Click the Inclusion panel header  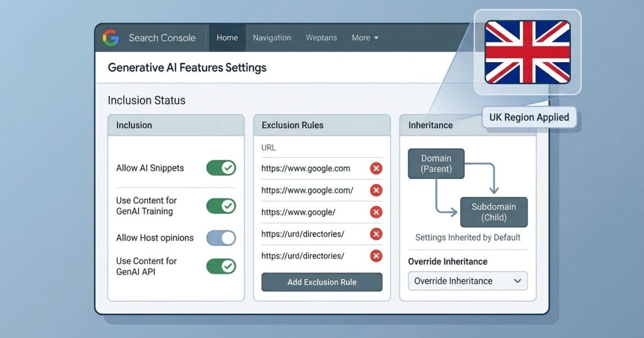click(176, 125)
